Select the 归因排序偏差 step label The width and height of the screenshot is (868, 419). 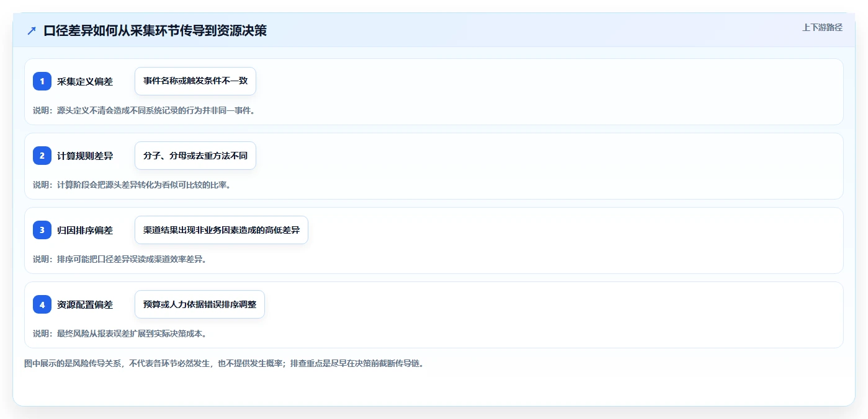click(x=85, y=230)
